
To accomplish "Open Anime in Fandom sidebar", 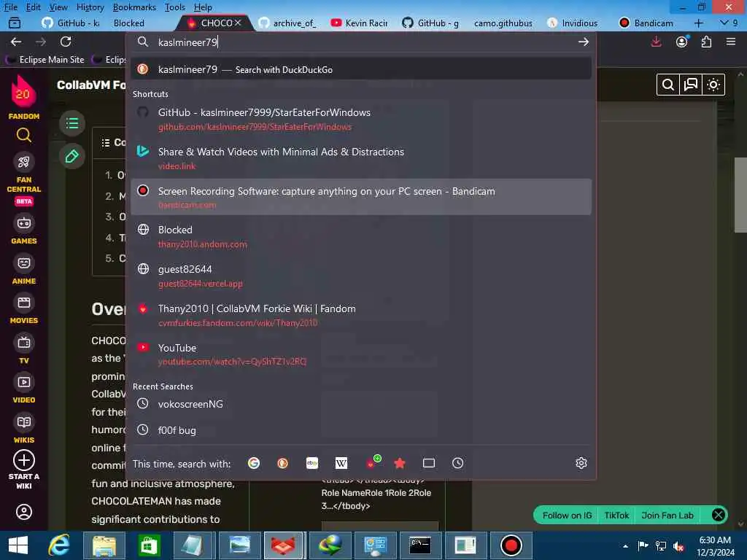I will pos(24,270).
